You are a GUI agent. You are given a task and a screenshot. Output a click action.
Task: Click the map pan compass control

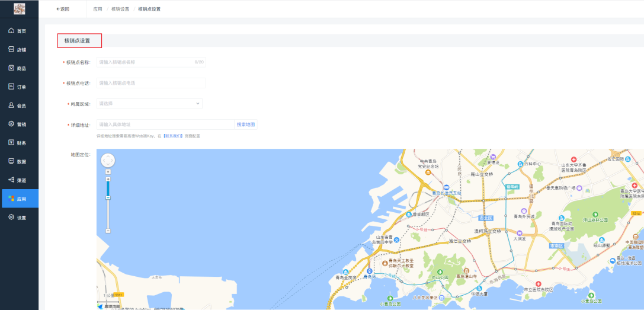point(108,160)
